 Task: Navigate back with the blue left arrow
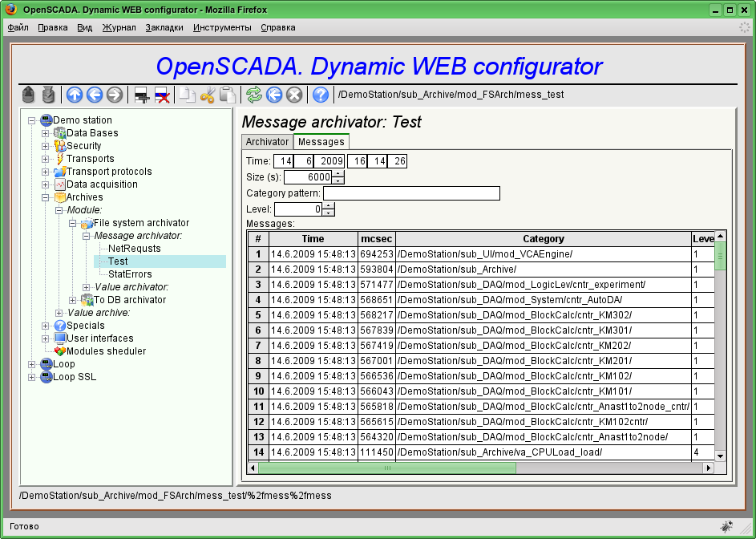pos(95,95)
